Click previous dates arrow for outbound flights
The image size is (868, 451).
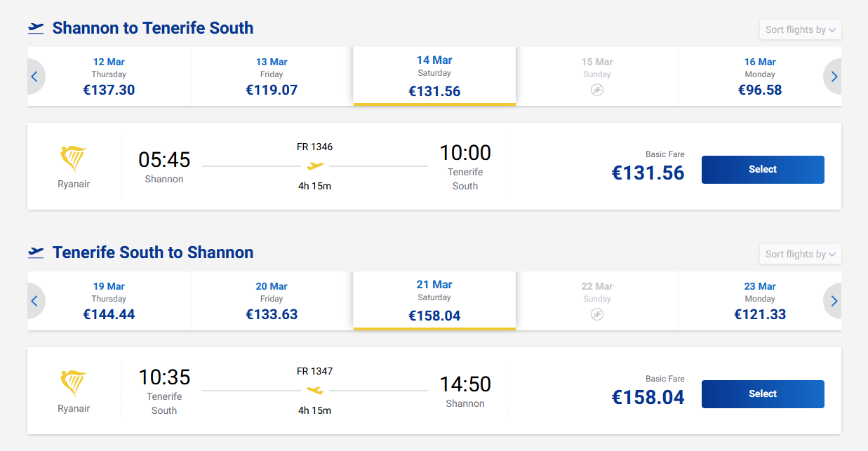[x=34, y=76]
